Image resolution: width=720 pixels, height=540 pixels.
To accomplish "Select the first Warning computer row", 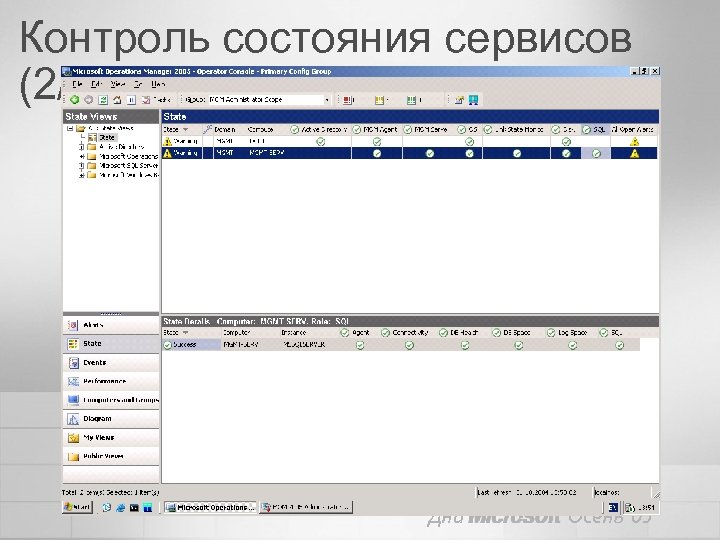I will coord(410,141).
